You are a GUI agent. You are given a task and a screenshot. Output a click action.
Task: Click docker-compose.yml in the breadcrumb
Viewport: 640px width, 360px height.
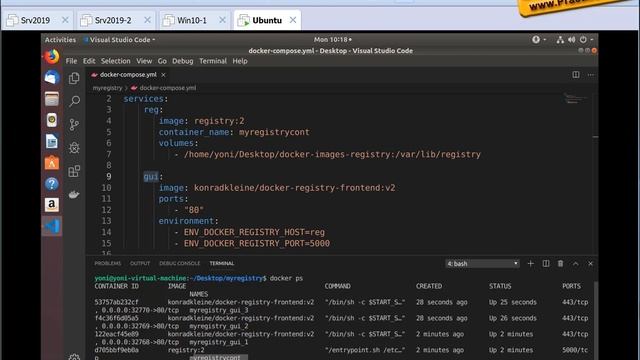click(x=167, y=88)
